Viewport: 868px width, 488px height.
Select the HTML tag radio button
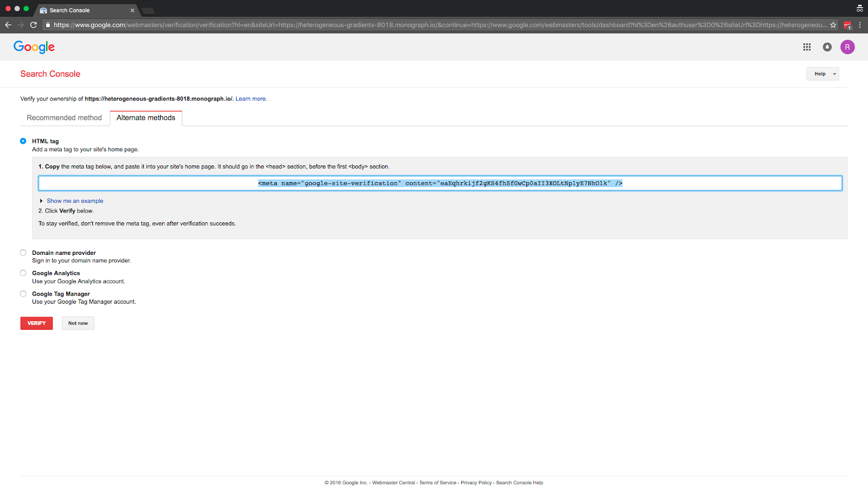pos(23,141)
